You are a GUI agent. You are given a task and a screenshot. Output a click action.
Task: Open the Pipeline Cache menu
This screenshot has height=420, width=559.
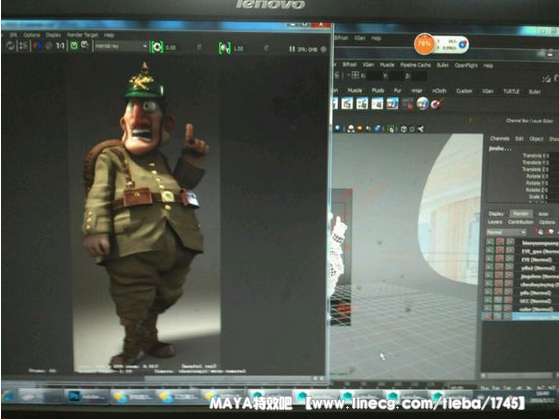[x=415, y=65]
